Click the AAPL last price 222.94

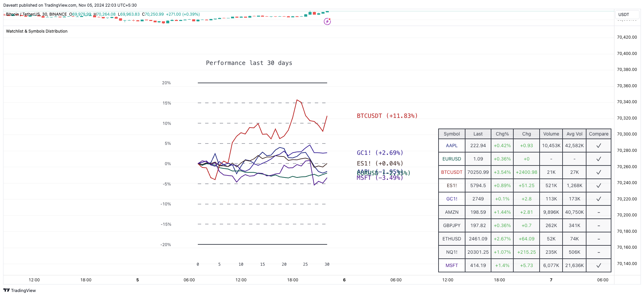coord(478,146)
